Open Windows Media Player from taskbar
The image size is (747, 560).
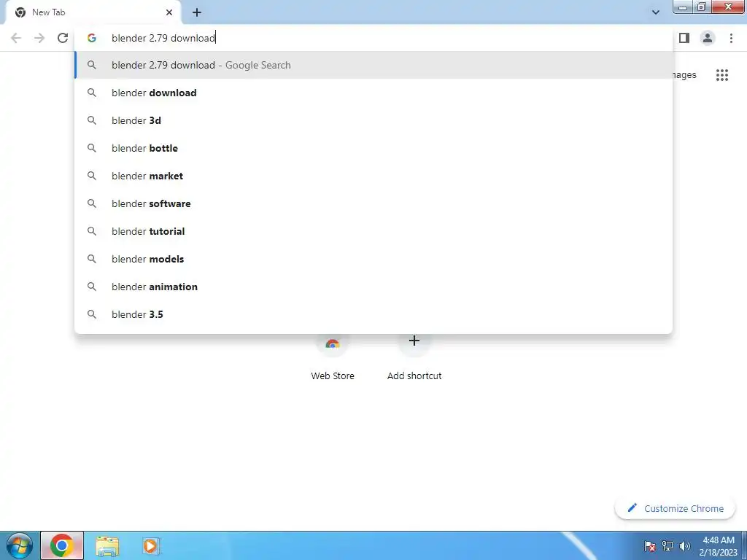(x=150, y=545)
